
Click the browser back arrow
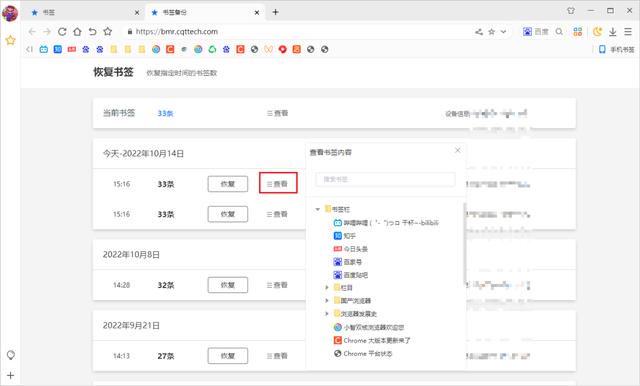[32, 31]
